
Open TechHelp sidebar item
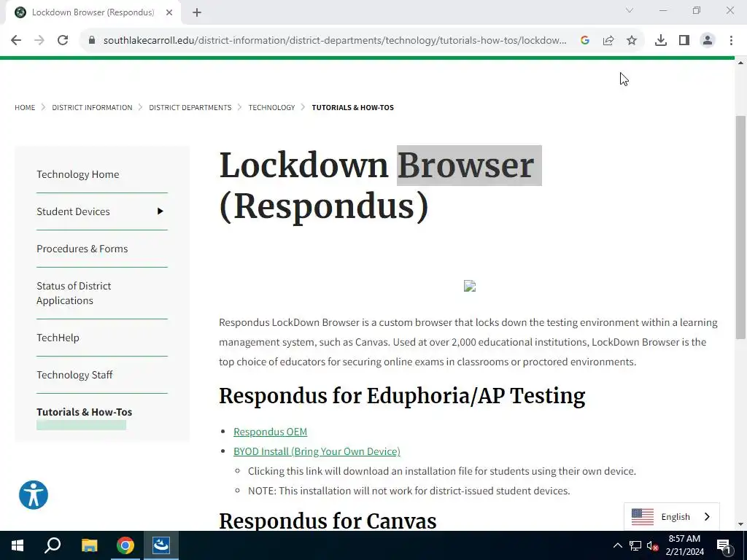pos(58,338)
